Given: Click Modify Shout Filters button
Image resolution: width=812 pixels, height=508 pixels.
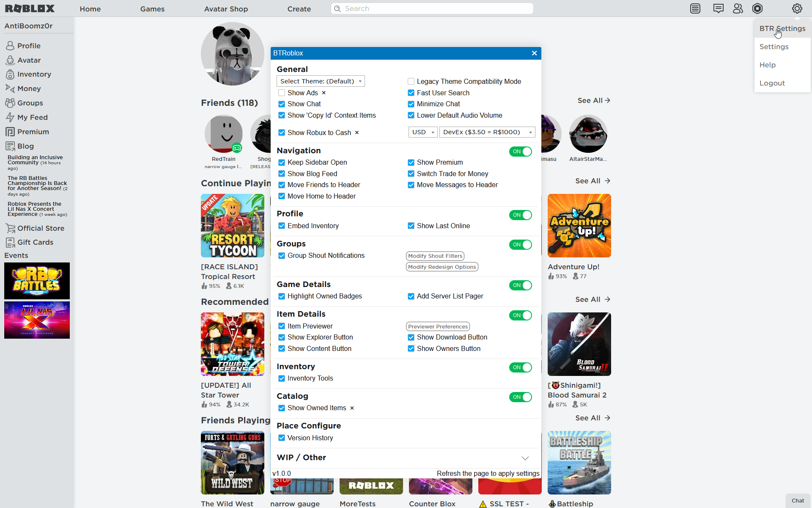Looking at the screenshot, I should pos(435,256).
